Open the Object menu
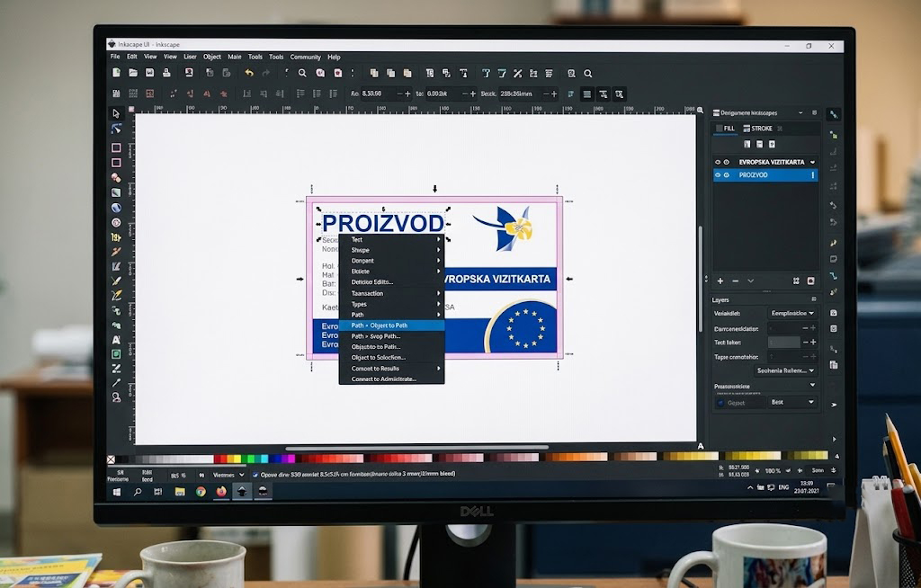Viewport: 921px width, 588px height. [x=212, y=57]
